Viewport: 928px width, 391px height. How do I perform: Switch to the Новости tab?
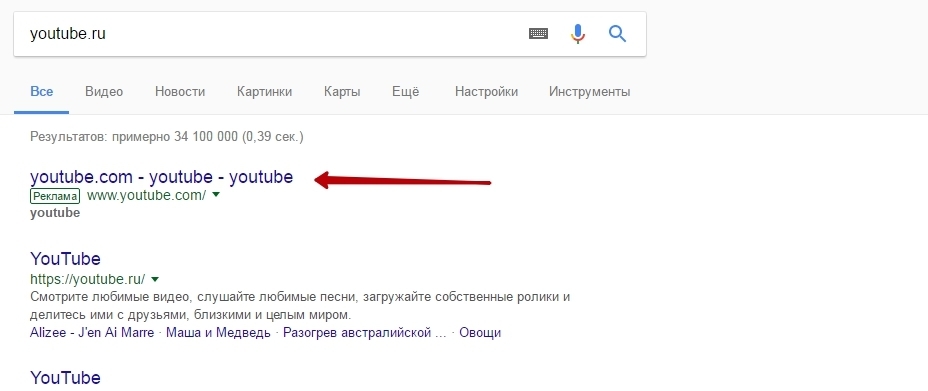click(x=180, y=92)
